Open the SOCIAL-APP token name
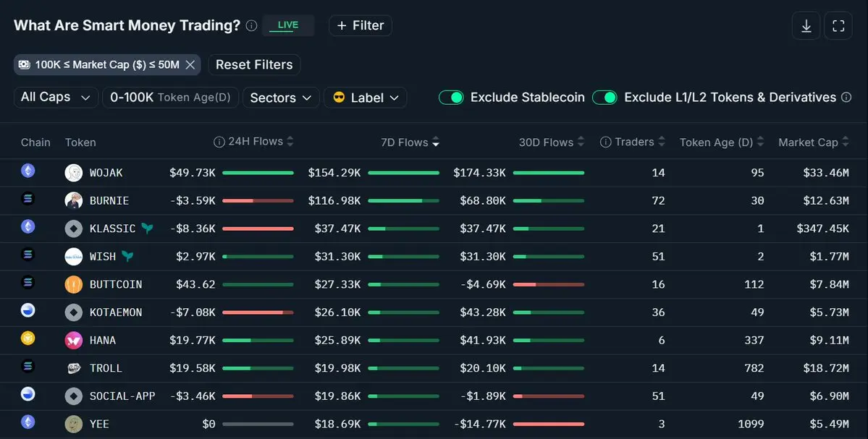868x439 pixels. [122, 396]
